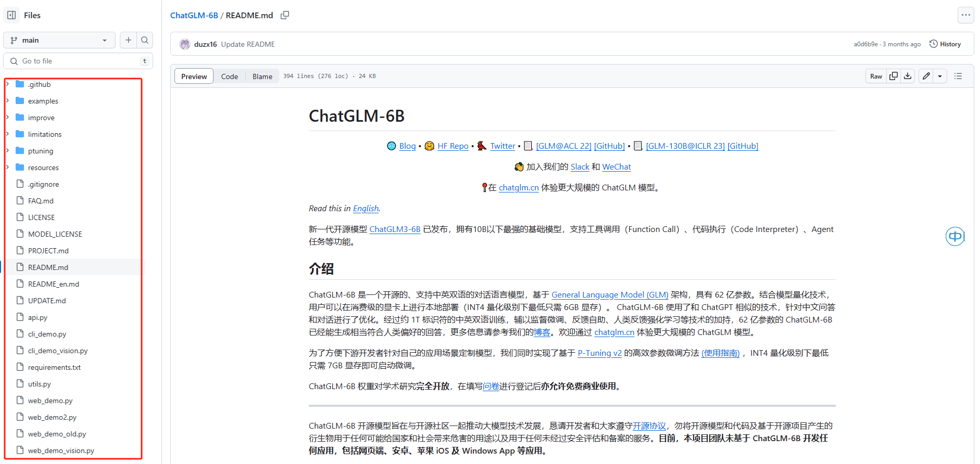The image size is (980, 464).
Task: Add a file with the plus icon
Action: [128, 40]
